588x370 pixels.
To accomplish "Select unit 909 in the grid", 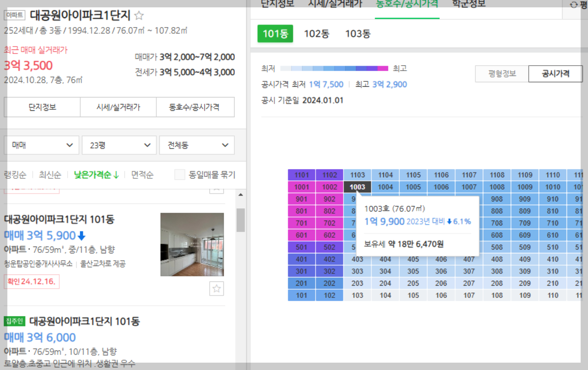I will (525, 199).
